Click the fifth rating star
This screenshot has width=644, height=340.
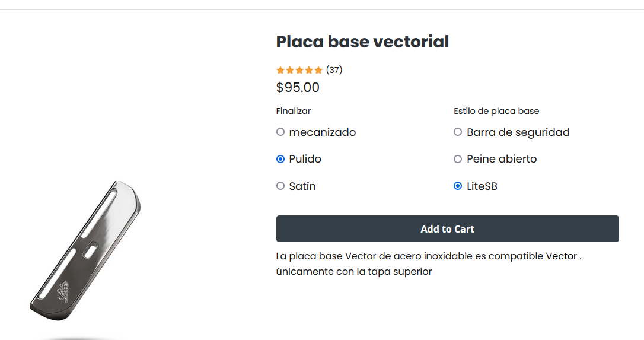pyautogui.click(x=318, y=70)
